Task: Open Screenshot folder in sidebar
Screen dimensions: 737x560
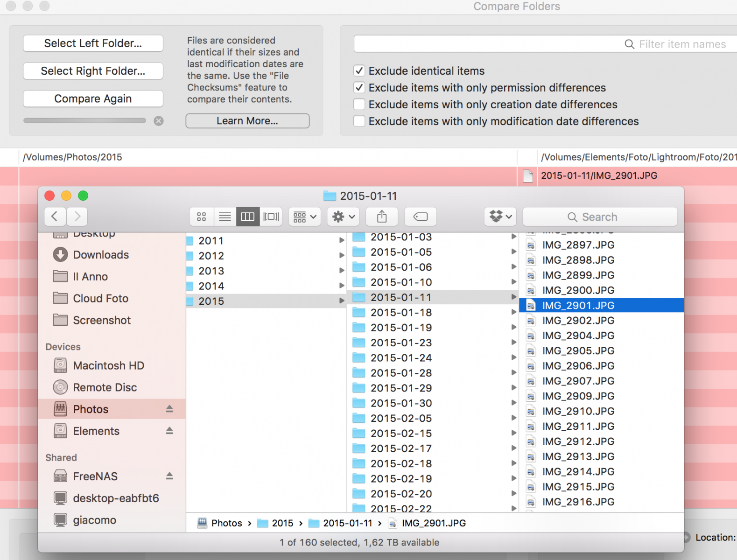Action: click(x=102, y=321)
